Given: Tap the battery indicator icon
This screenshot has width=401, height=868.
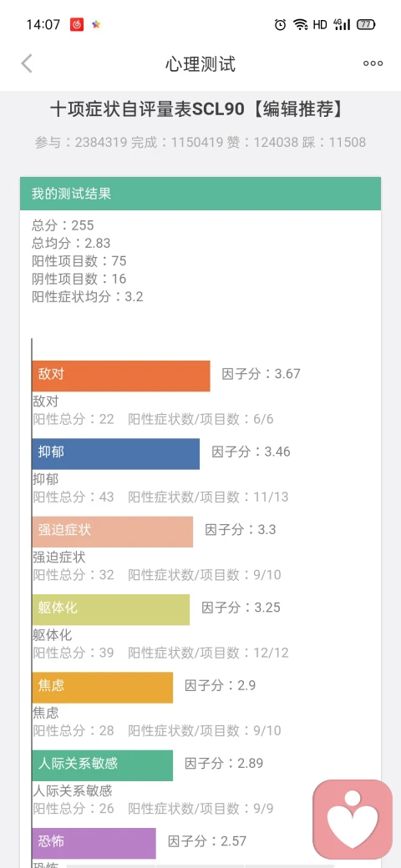Looking at the screenshot, I should tap(366, 24).
